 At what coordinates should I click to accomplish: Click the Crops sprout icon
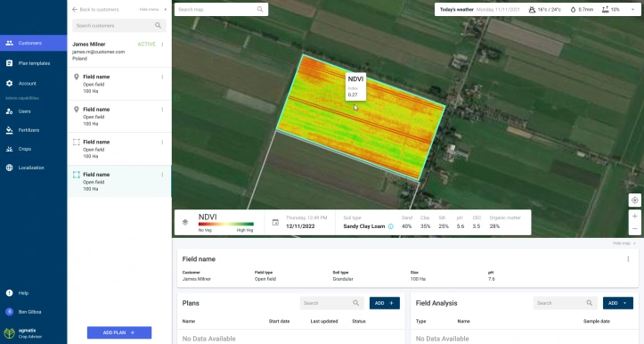[x=10, y=149]
